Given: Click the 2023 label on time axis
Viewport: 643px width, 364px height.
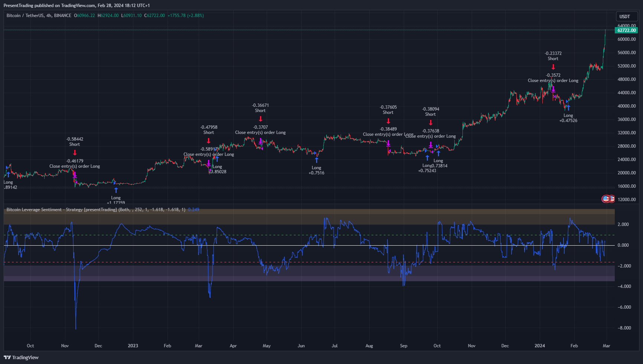Looking at the screenshot, I should [x=133, y=346].
